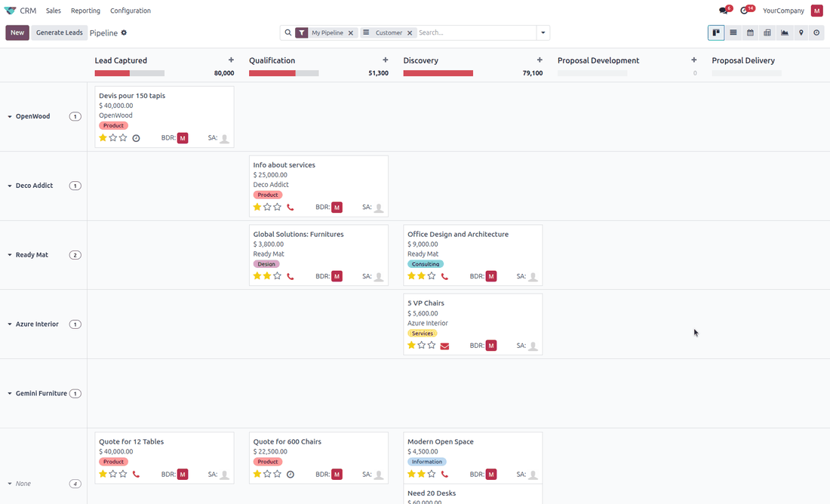Open activity clock on Devis pour 150 tapis
The height and width of the screenshot is (504, 830).
pyautogui.click(x=136, y=138)
